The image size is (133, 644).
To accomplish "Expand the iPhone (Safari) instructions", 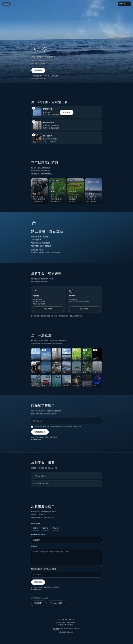I will (66, 476).
